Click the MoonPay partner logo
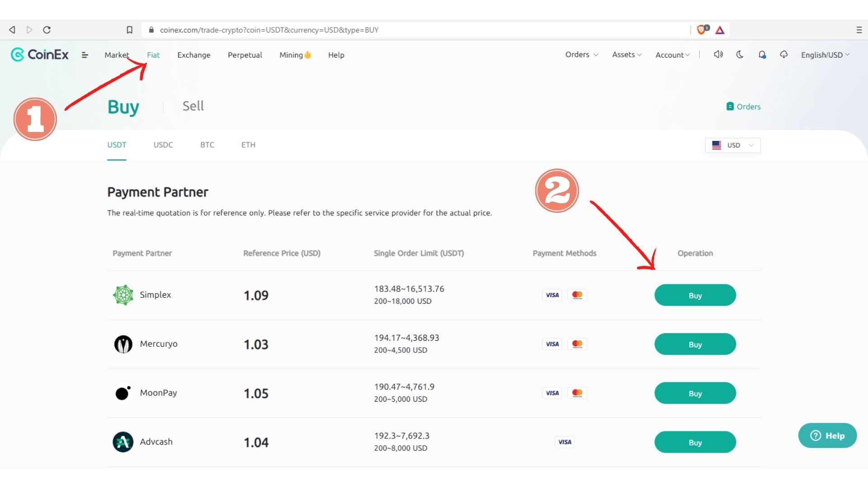Screen dimensions: 868x488 123,393
